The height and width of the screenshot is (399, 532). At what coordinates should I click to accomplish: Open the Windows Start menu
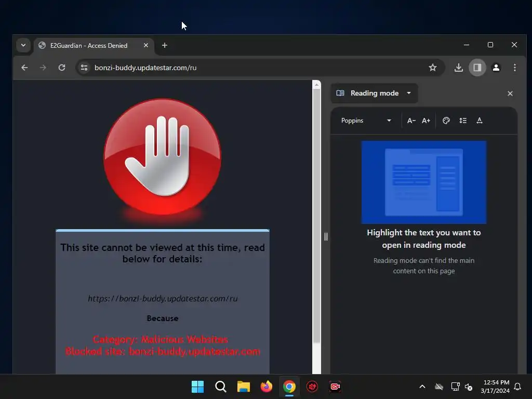[197, 387]
